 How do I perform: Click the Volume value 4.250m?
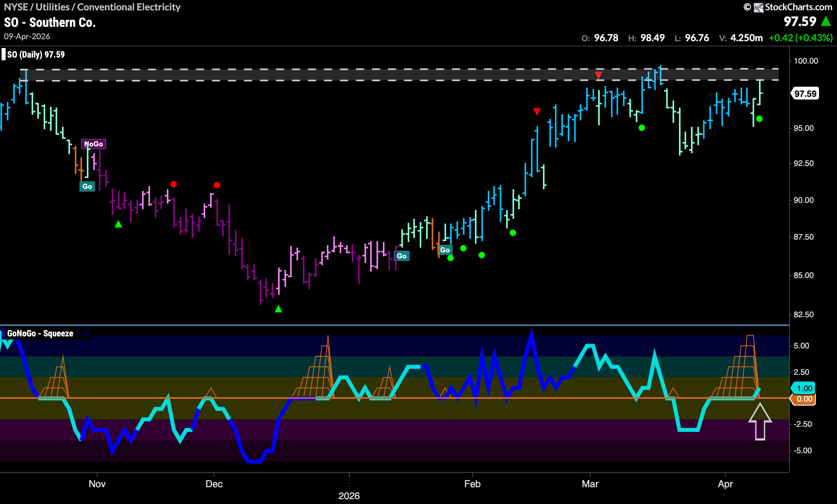747,38
